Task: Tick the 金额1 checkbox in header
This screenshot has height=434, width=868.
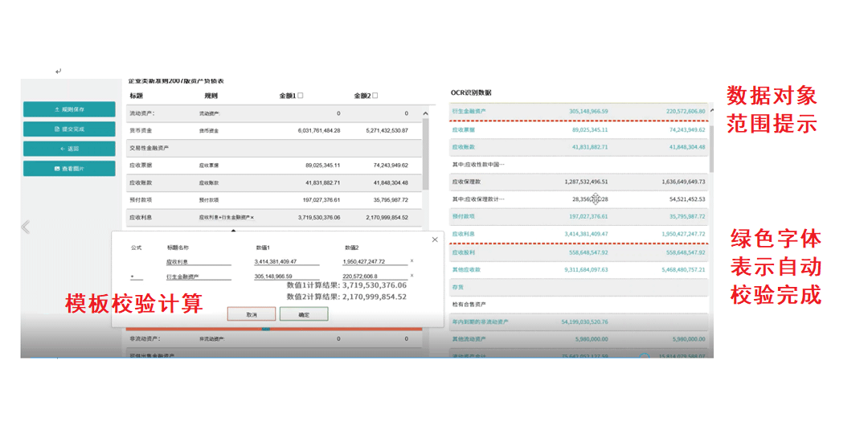Action: point(301,96)
